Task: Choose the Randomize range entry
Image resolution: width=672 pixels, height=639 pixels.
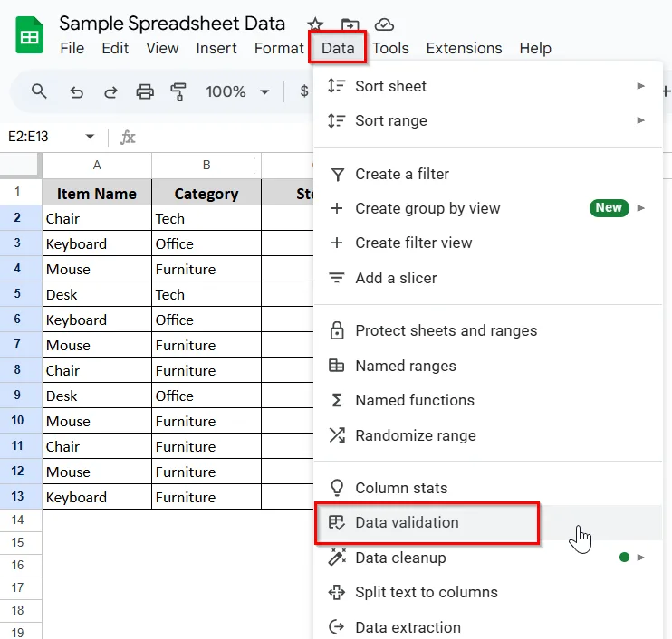Action: point(488,435)
